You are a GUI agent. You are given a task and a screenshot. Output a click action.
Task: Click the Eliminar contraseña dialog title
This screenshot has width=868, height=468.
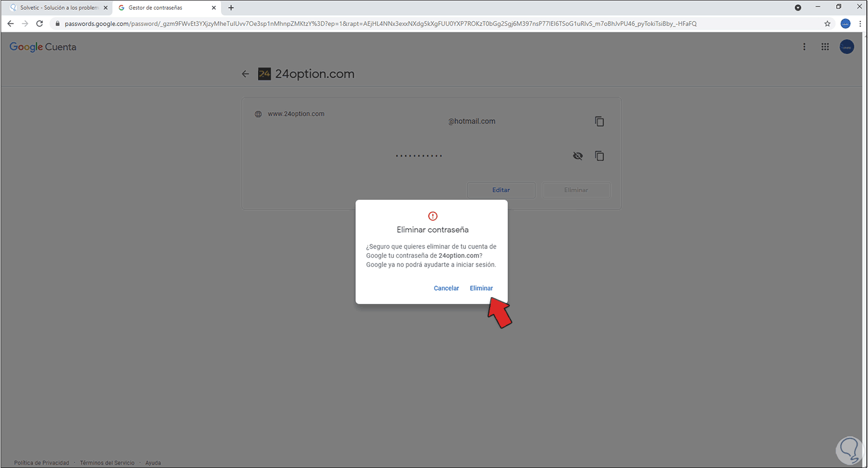click(x=433, y=229)
